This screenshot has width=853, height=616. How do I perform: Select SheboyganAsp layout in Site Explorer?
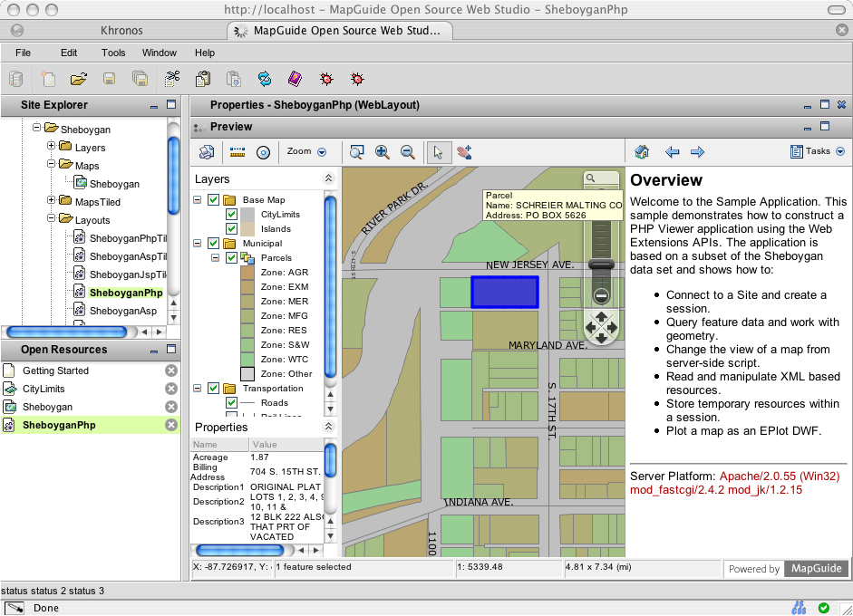click(x=122, y=311)
